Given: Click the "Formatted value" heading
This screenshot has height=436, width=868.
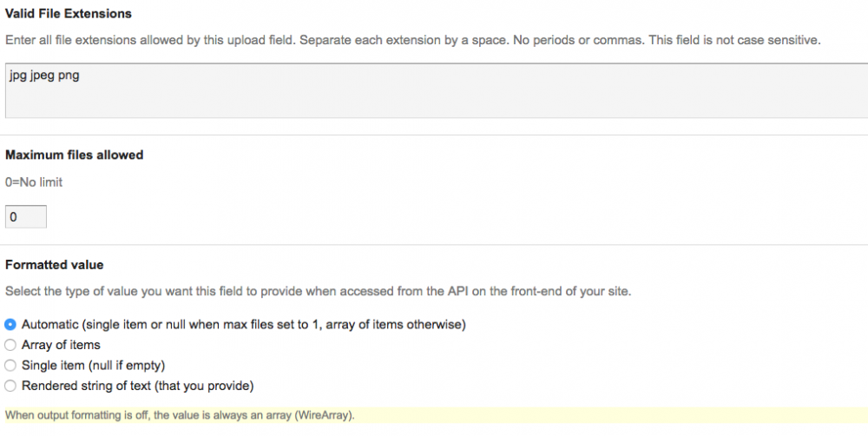Looking at the screenshot, I should click(55, 264).
